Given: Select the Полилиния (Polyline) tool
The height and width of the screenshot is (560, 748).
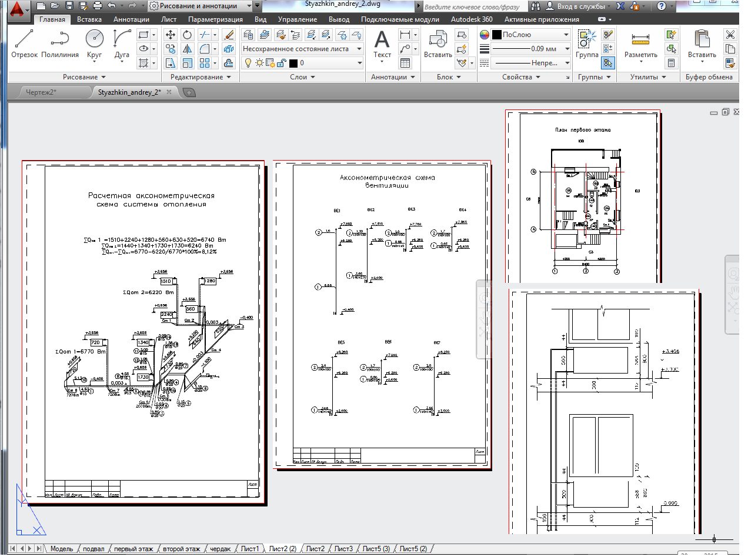Looking at the screenshot, I should [x=60, y=44].
